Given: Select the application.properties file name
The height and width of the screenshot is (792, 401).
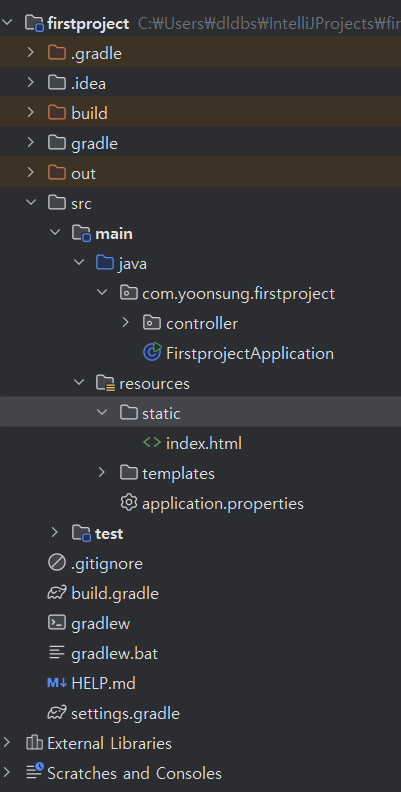Looking at the screenshot, I should point(223,504).
